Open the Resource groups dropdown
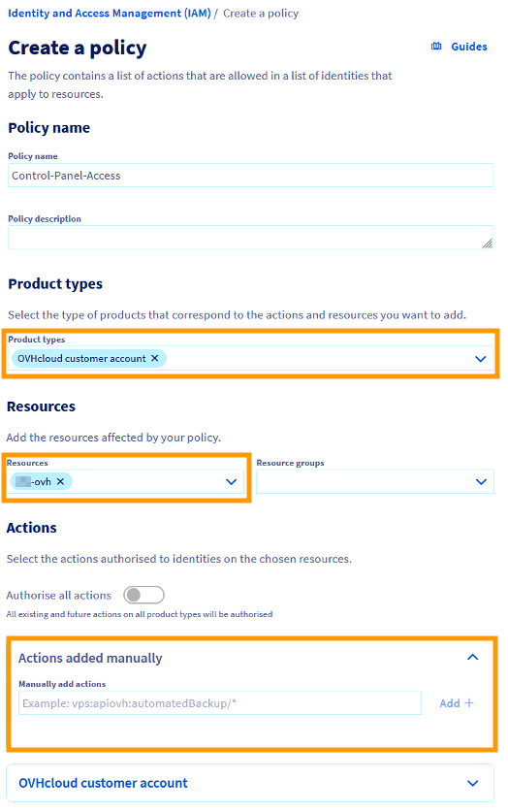 click(375, 481)
